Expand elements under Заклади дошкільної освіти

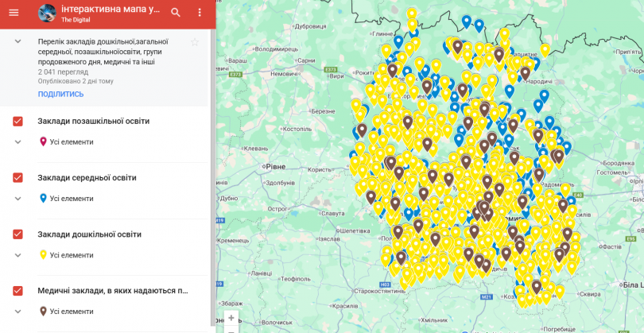[x=17, y=255]
